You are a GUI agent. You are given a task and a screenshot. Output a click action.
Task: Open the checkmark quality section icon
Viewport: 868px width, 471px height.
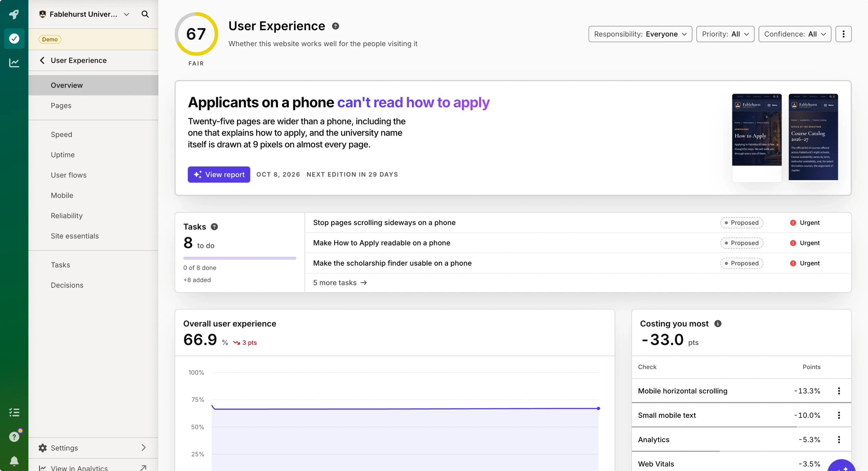coord(14,38)
